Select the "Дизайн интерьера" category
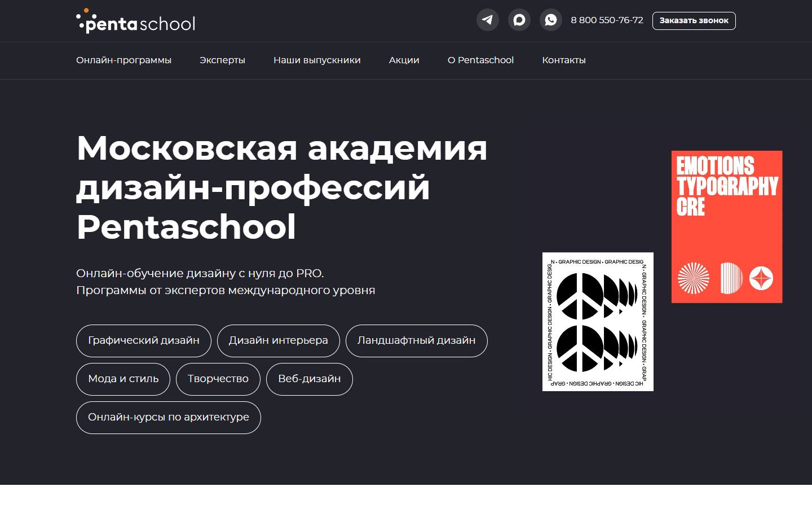This screenshot has height=508, width=812. [279, 341]
